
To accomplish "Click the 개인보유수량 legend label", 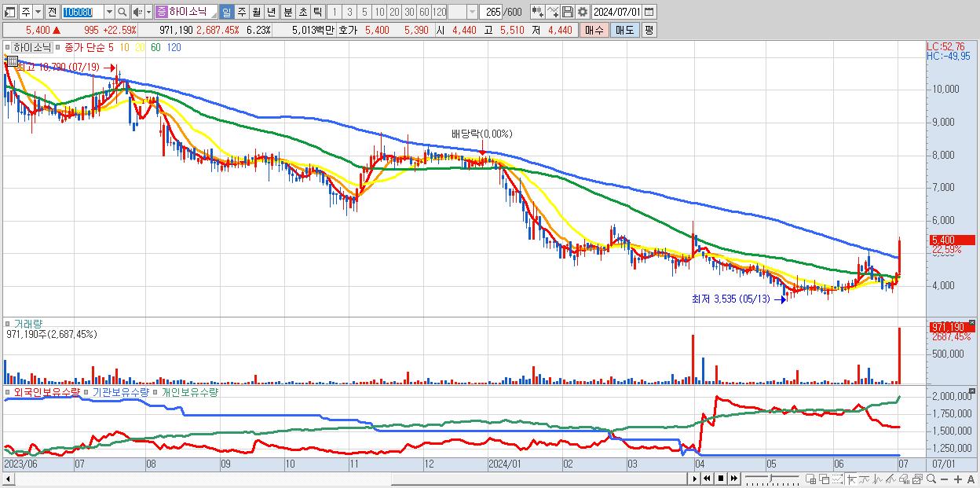I will [189, 391].
